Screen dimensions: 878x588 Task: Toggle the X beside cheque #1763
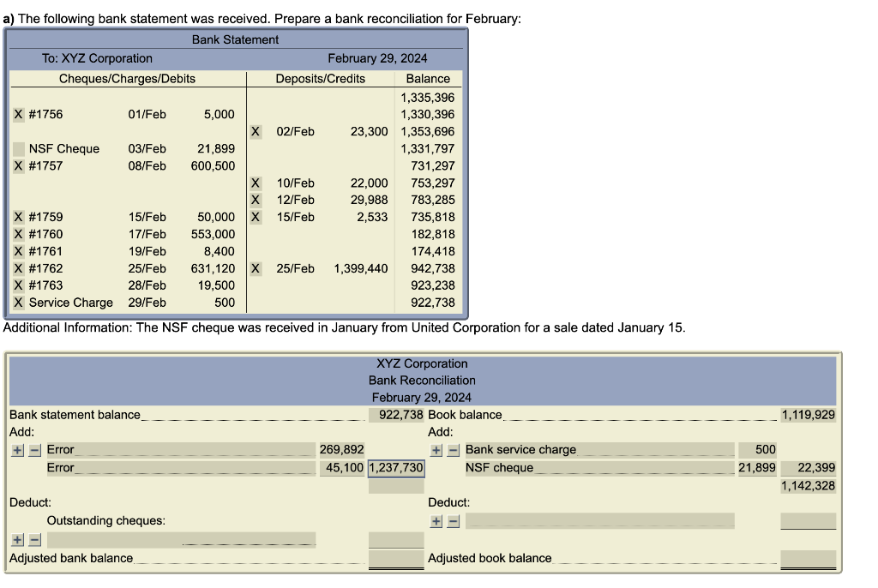pyautogui.click(x=18, y=285)
